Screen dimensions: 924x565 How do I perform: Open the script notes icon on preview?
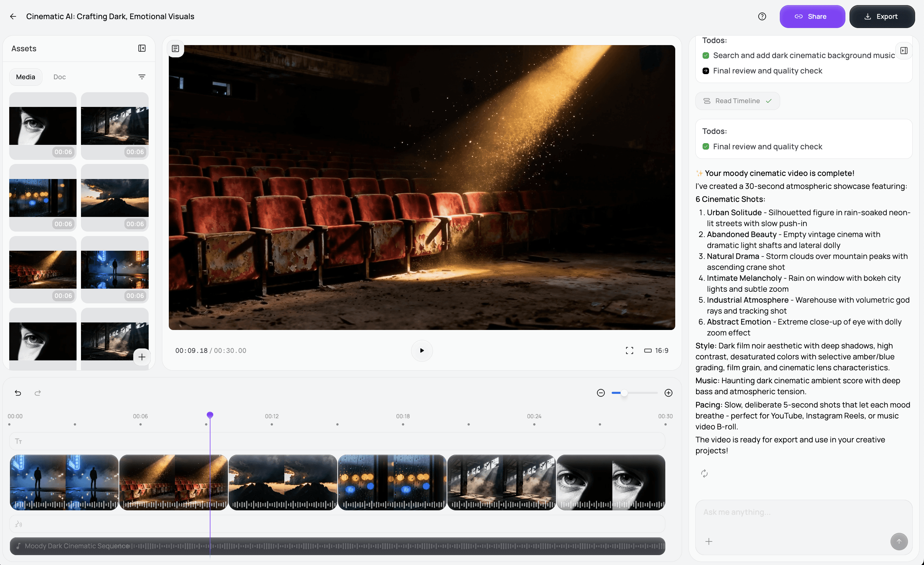(x=176, y=49)
